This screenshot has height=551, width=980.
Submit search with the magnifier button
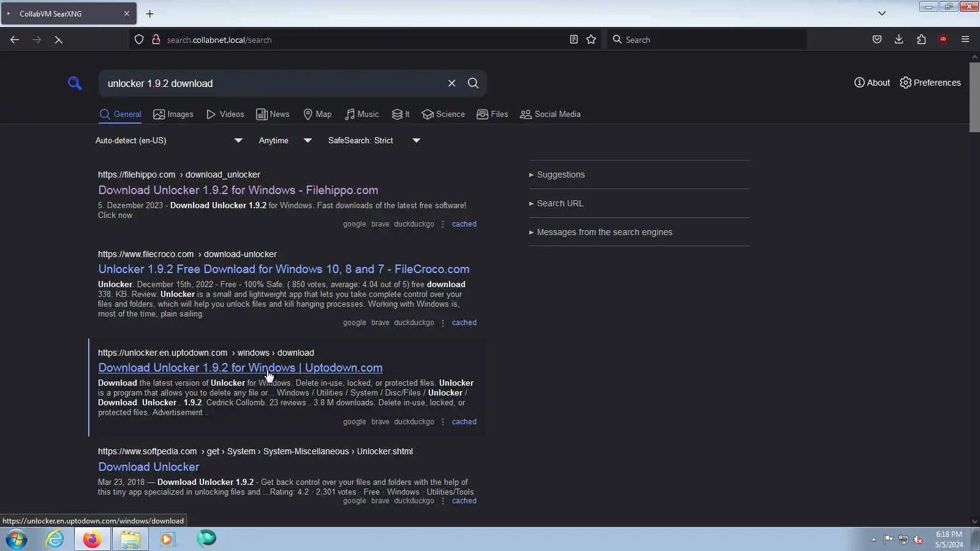(x=473, y=83)
